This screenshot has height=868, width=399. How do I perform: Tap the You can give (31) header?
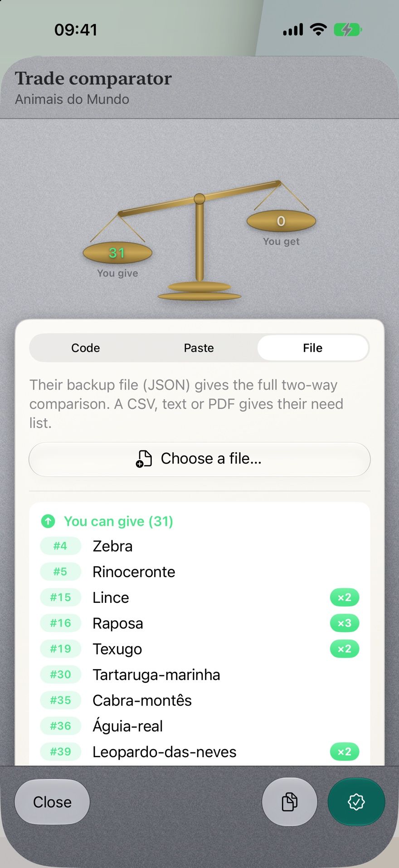(118, 521)
